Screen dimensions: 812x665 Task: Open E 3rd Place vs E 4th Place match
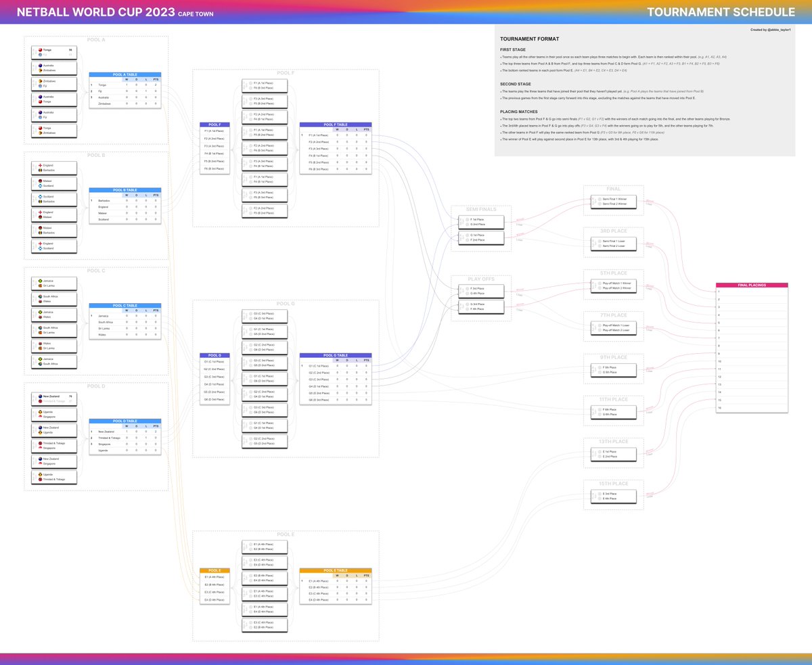point(614,496)
